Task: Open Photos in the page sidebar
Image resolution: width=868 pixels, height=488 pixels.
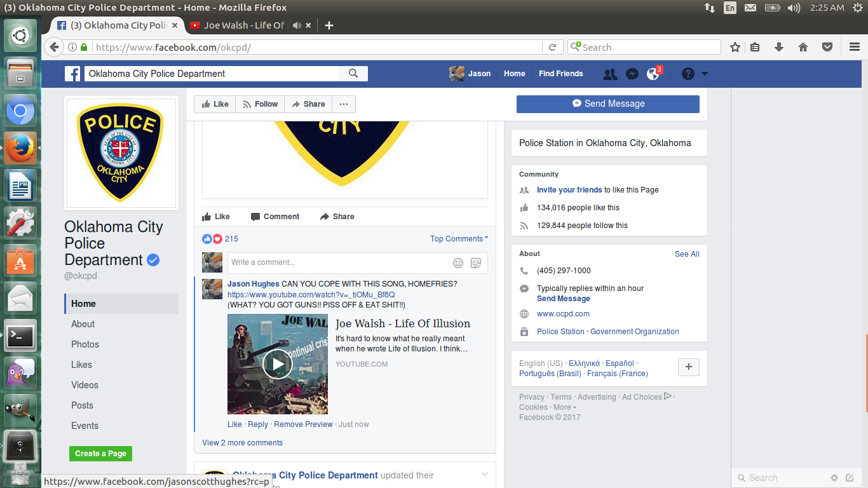Action: click(x=85, y=344)
